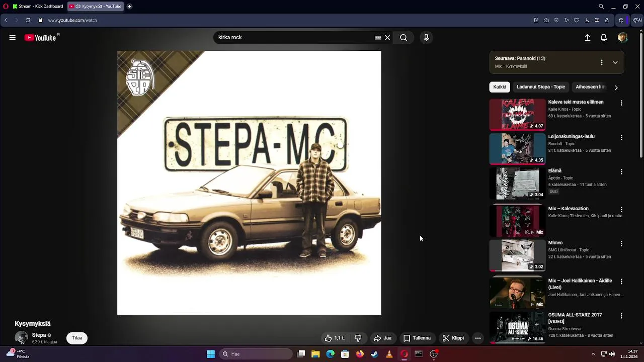Open the taskbar volume speaker icon
Screen dimensions: 644x362
click(612, 354)
